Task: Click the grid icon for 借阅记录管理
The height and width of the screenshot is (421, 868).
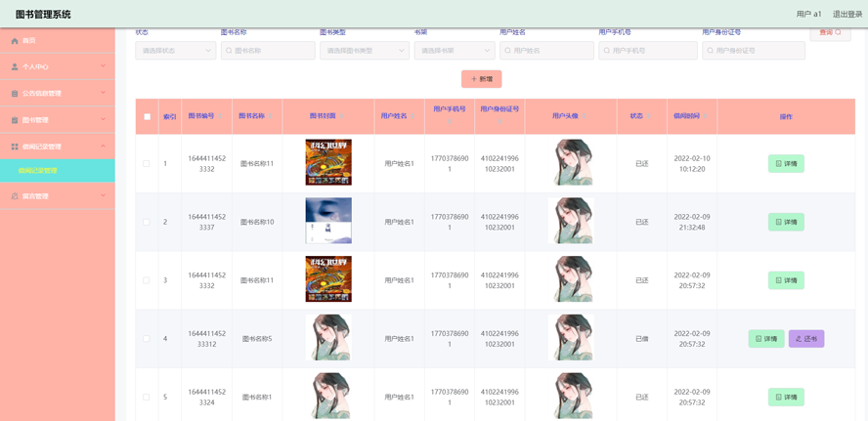Action: coord(15,147)
